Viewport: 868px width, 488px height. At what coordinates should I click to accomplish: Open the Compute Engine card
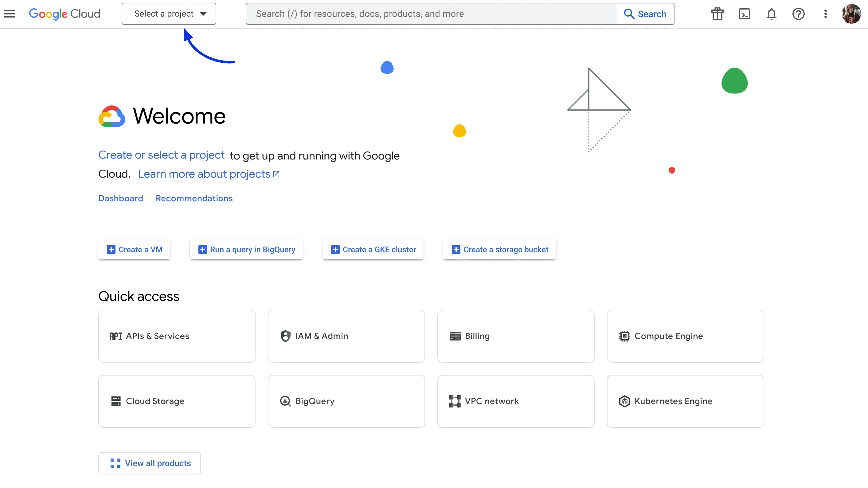(x=685, y=336)
